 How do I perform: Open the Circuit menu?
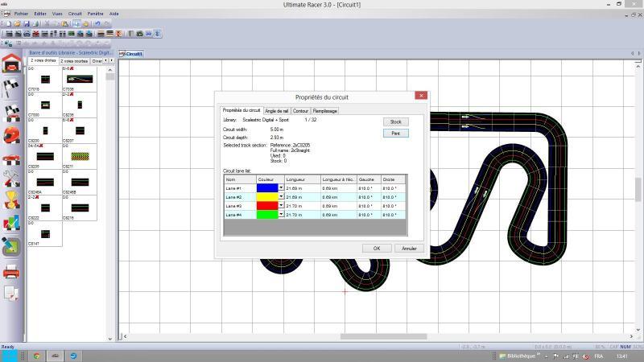pos(75,14)
